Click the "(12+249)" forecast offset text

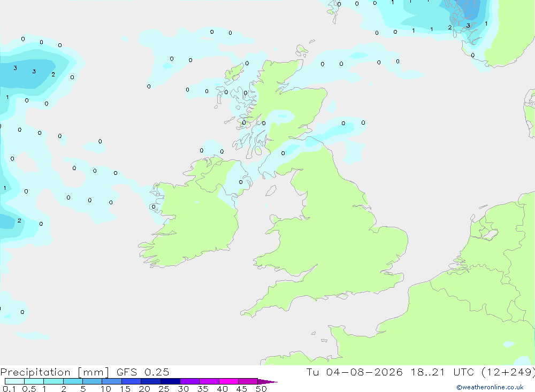click(x=508, y=372)
